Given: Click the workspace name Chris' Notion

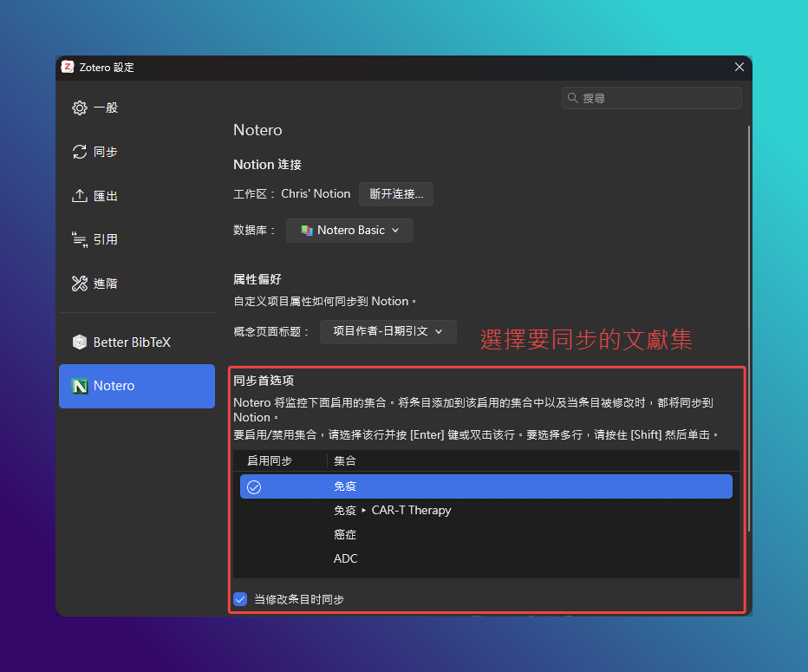Looking at the screenshot, I should tap(316, 193).
